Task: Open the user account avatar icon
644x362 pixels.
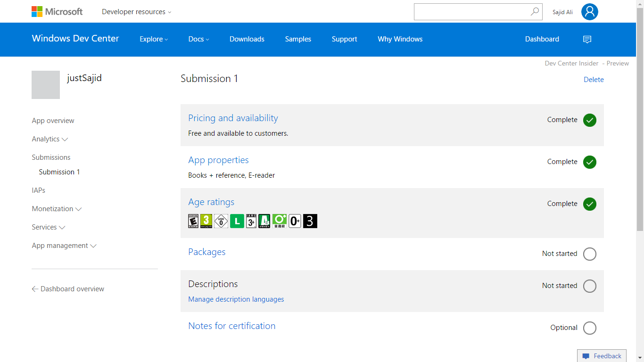Action: (589, 12)
